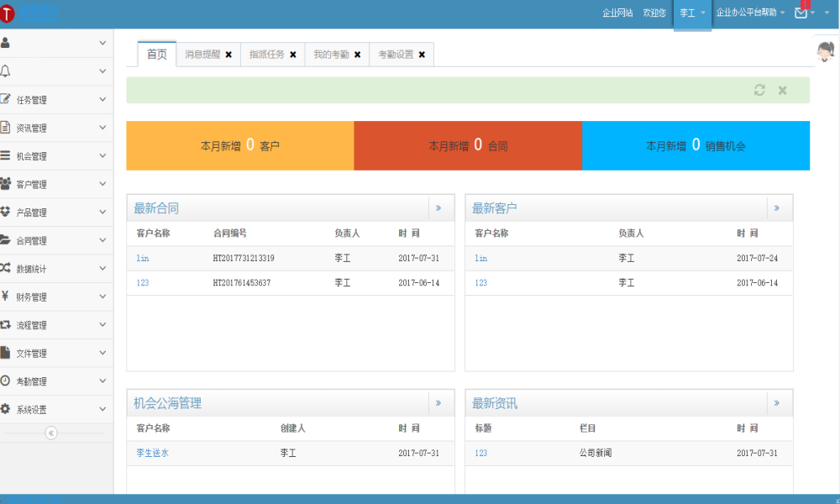
Task: Close the 消息提醒 tab
Action: coord(228,55)
